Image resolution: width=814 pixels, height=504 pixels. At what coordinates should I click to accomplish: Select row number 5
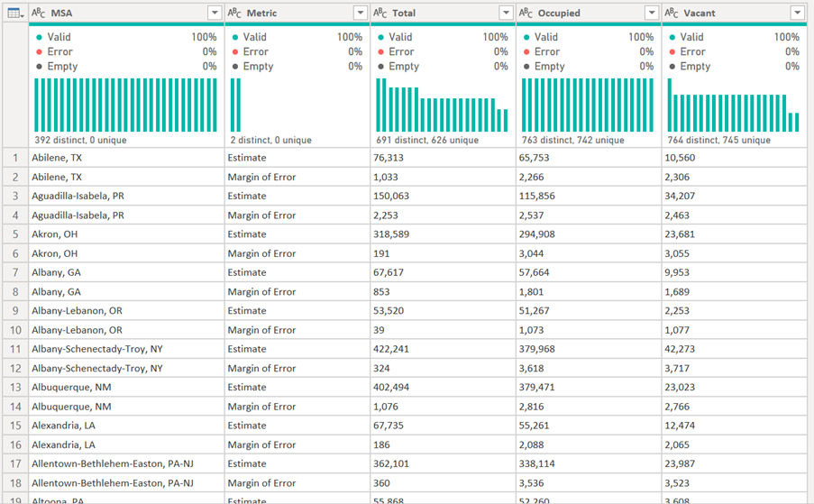click(x=14, y=234)
